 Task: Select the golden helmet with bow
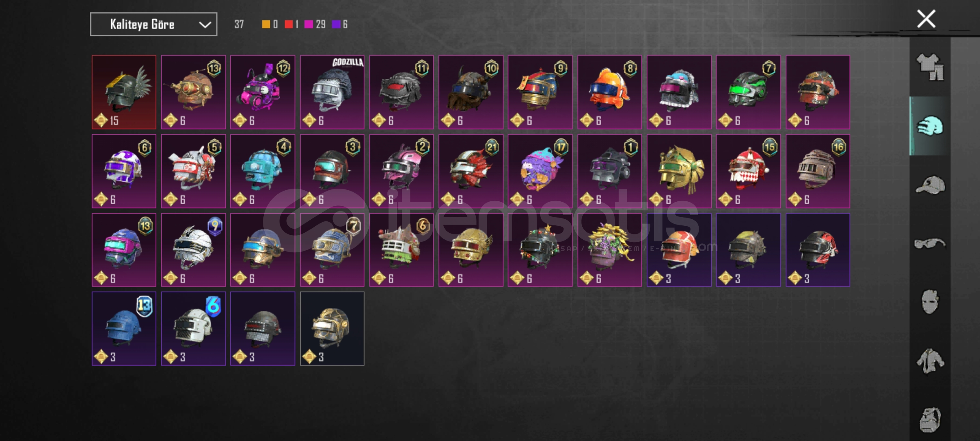point(679,171)
